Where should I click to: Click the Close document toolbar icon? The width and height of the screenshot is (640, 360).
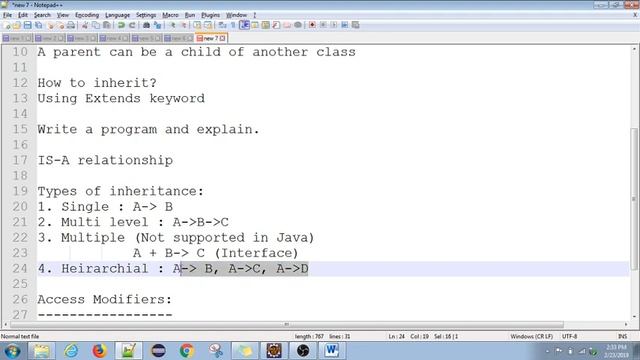pyautogui.click(x=51, y=25)
